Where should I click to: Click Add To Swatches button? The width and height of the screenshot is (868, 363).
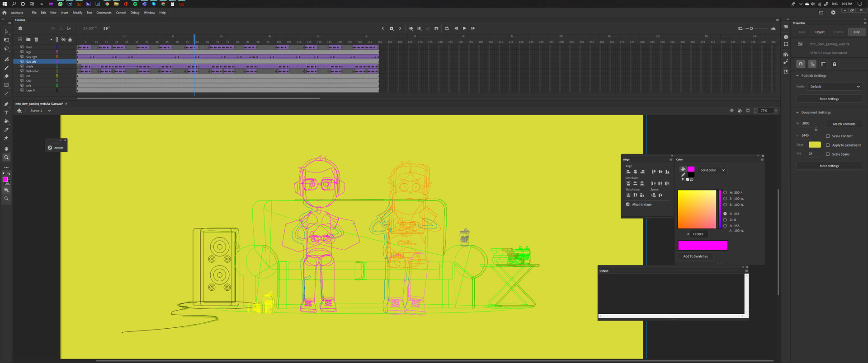[x=695, y=256]
